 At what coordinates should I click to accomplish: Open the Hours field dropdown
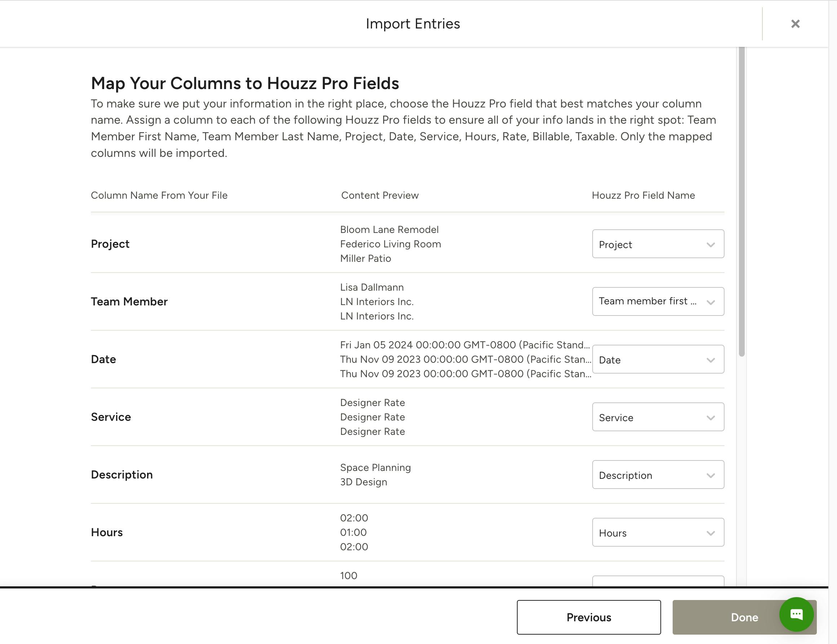coord(658,533)
